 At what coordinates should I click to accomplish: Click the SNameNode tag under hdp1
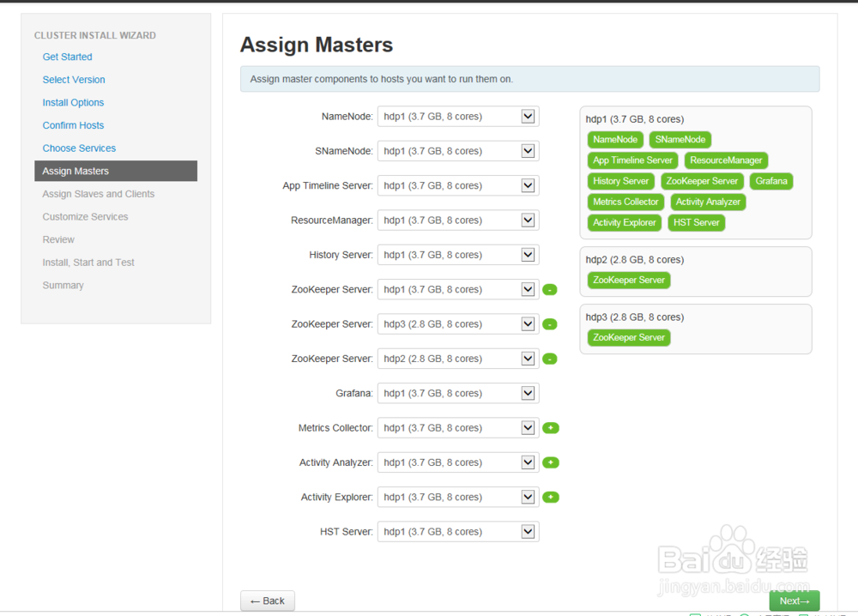[x=680, y=140]
